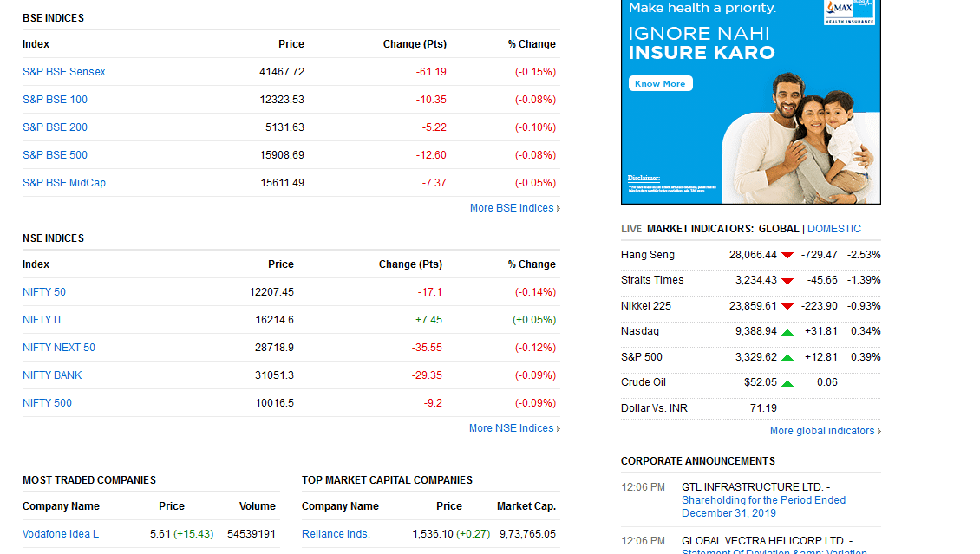Select the GLOBAL market indicators tab
Screen dimensions: 980x554
[778, 229]
